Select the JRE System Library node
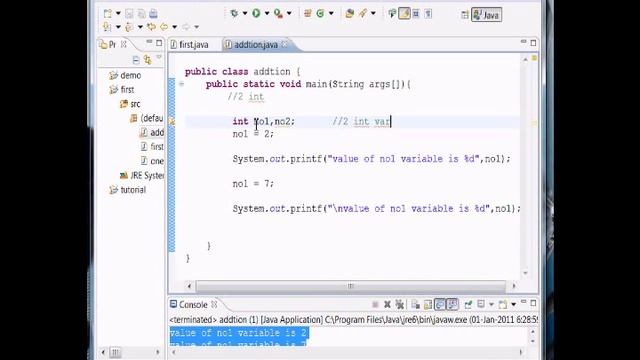640x360 pixels. tap(142, 176)
